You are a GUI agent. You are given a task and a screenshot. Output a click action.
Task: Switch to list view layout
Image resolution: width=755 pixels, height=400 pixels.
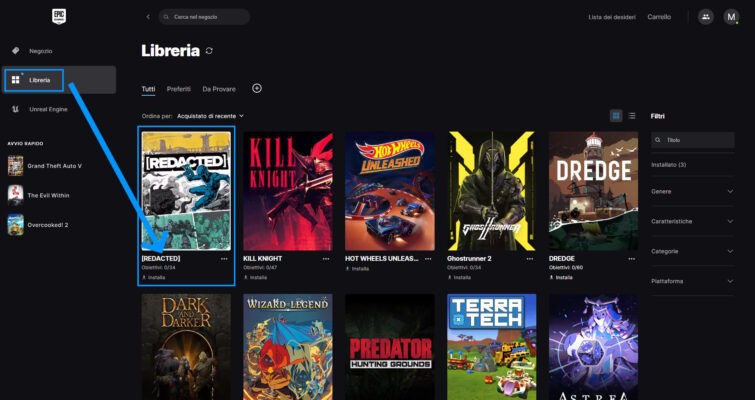pos(631,116)
